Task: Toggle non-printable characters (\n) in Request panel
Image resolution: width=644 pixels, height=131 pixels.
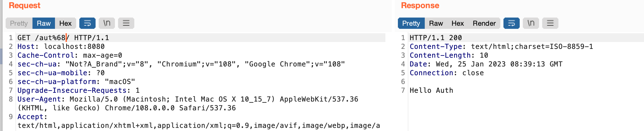Action: [x=107, y=23]
